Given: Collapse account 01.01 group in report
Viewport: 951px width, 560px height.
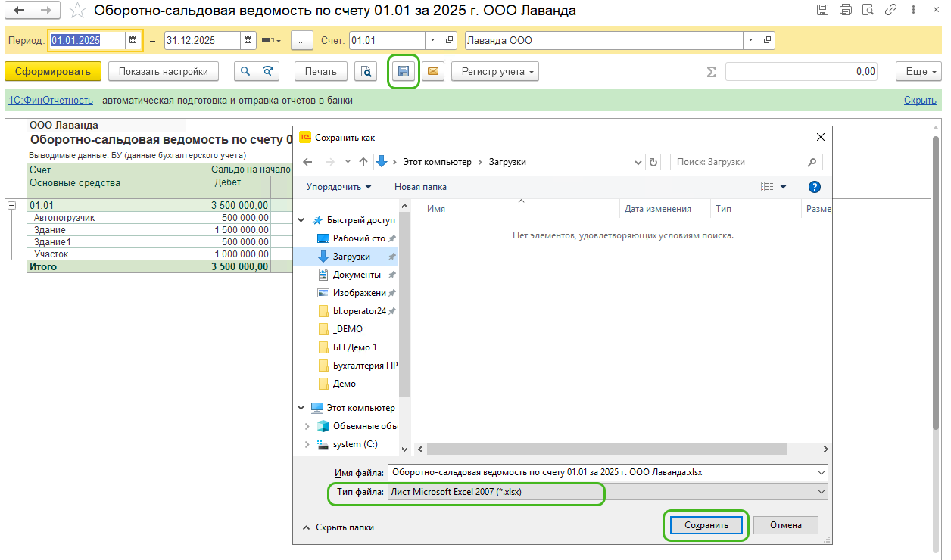Looking at the screenshot, I should pyautogui.click(x=11, y=205).
